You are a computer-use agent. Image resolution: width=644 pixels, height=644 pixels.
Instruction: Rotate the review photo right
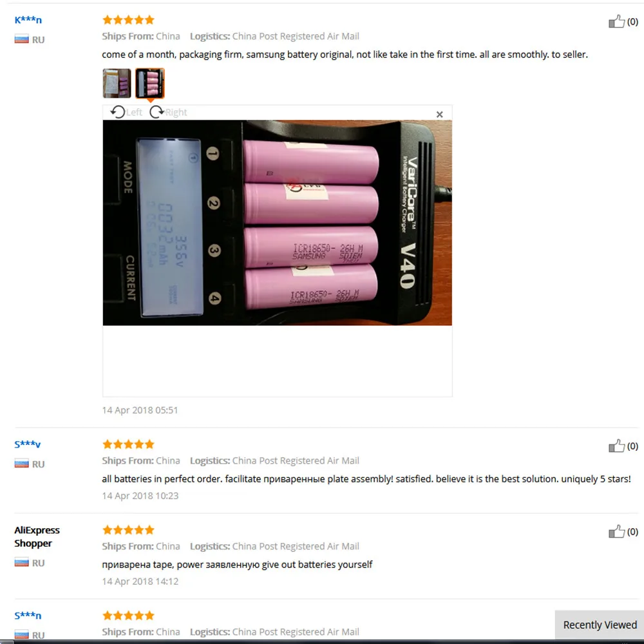(168, 112)
